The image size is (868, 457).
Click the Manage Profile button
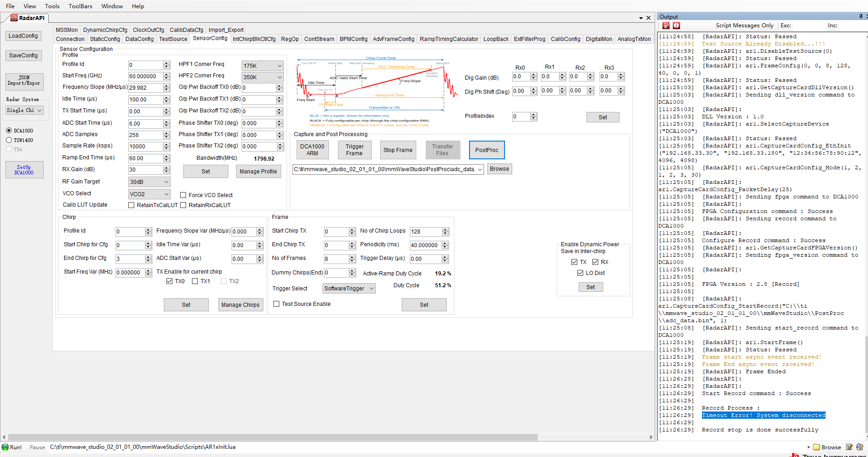258,172
